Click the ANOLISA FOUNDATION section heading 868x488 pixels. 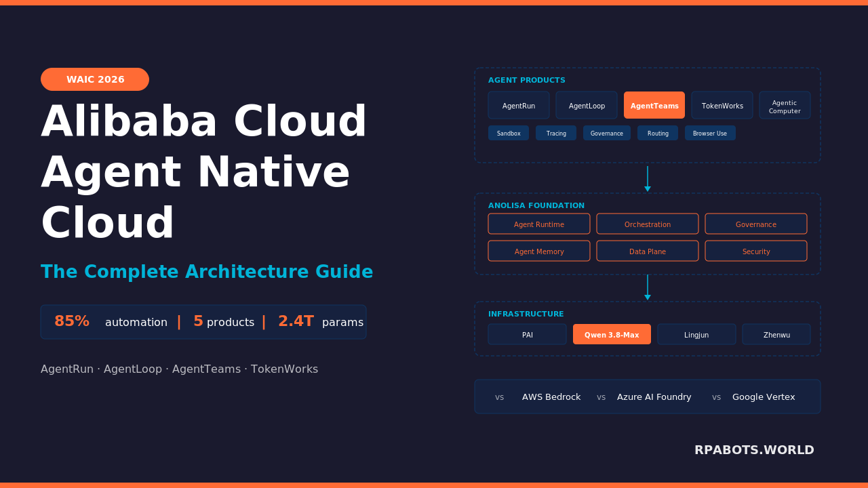tap(536, 205)
